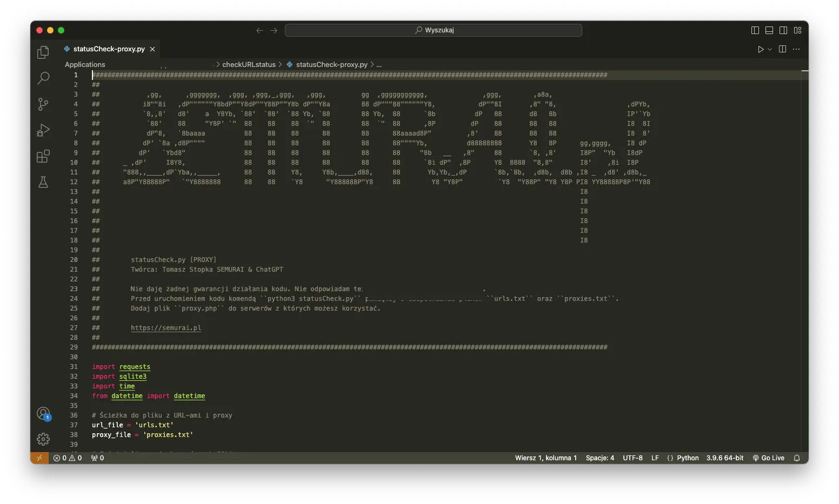Viewport: 839px width, 504px height.
Task: Open the Applications breadcrumb
Action: coord(85,64)
